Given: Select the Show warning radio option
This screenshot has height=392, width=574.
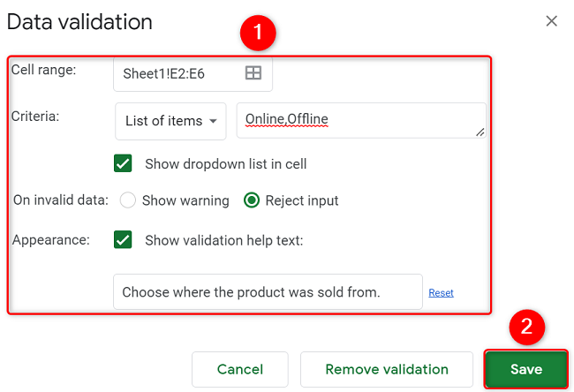Looking at the screenshot, I should (128, 200).
